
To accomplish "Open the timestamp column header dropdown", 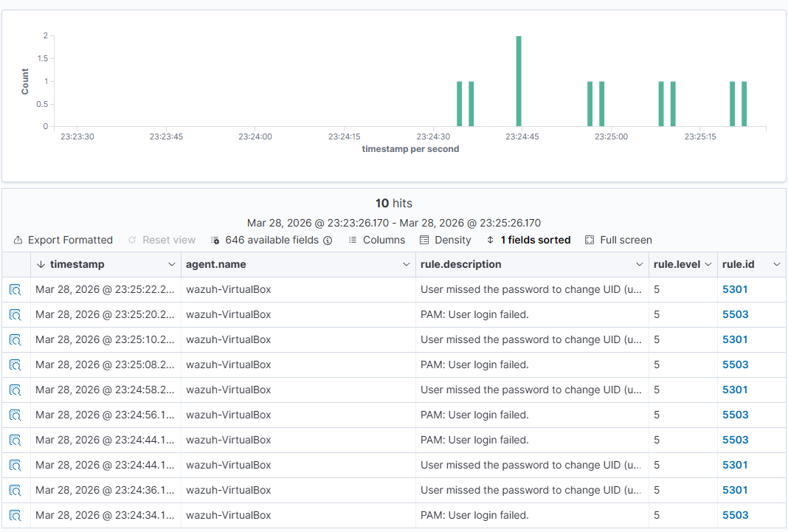I will pos(172,264).
